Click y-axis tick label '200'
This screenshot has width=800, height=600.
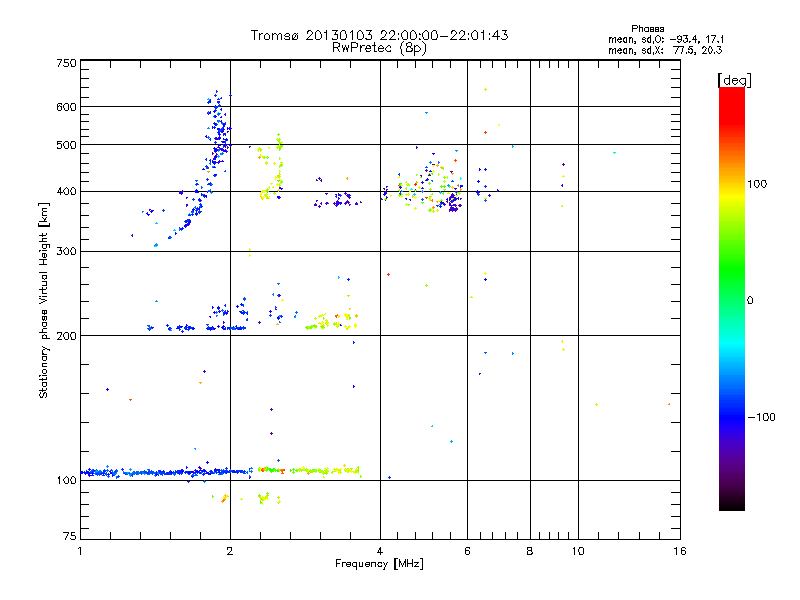pyautogui.click(x=66, y=336)
